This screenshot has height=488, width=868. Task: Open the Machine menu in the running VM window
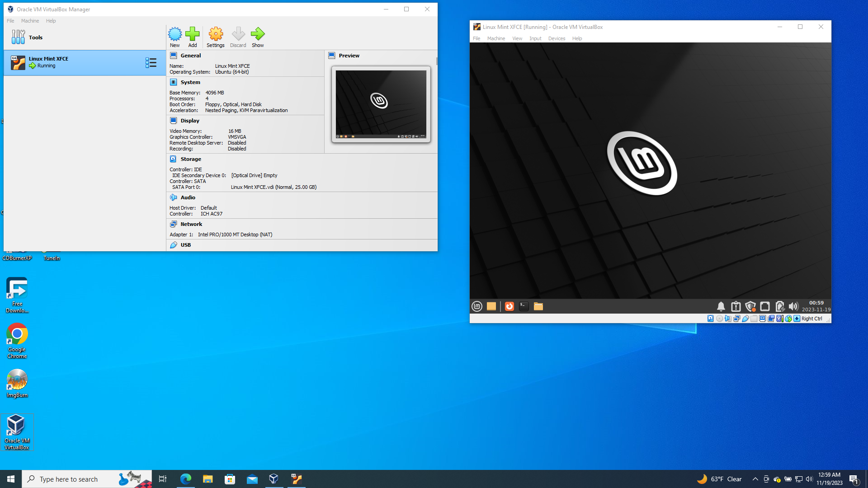point(496,38)
